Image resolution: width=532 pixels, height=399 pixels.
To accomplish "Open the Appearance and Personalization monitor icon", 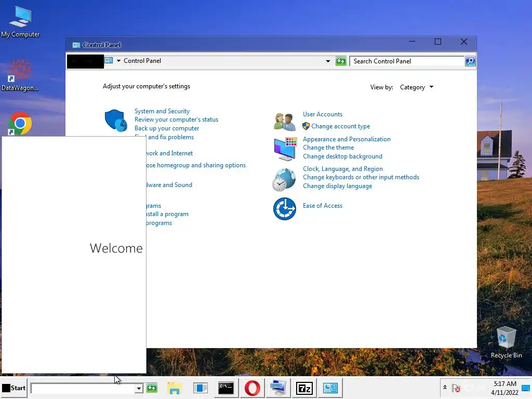I will [x=285, y=149].
